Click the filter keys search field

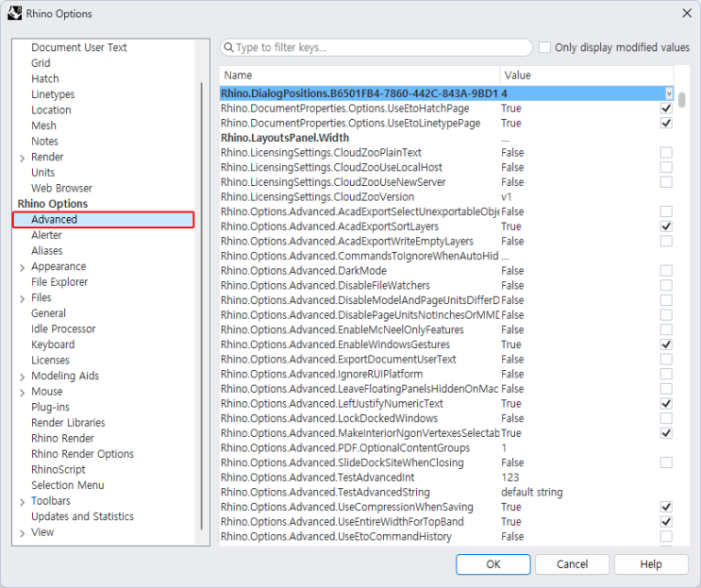[376, 47]
